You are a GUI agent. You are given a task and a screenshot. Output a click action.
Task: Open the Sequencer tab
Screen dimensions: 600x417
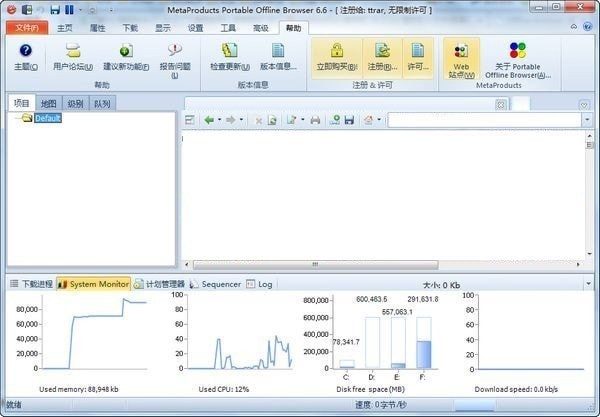[215, 284]
